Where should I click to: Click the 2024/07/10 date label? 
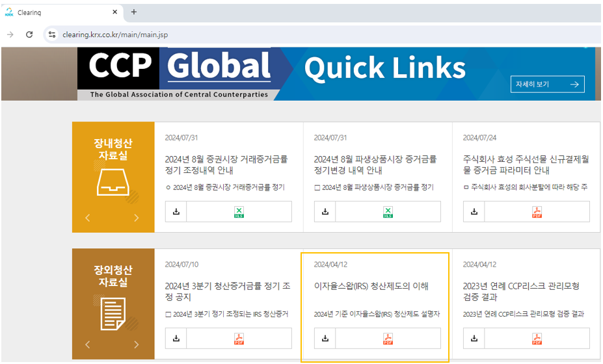tap(181, 265)
